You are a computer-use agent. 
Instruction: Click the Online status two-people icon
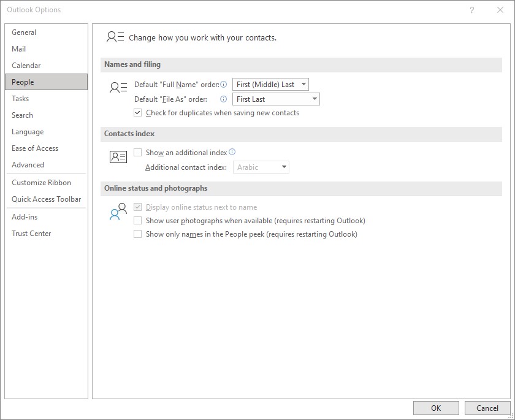(118, 212)
